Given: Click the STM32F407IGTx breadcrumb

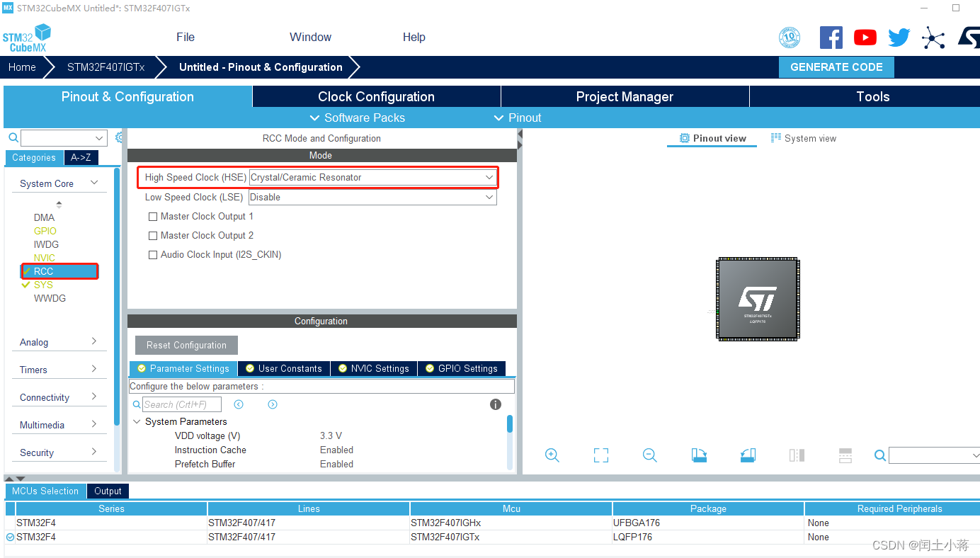Looking at the screenshot, I should (x=106, y=67).
